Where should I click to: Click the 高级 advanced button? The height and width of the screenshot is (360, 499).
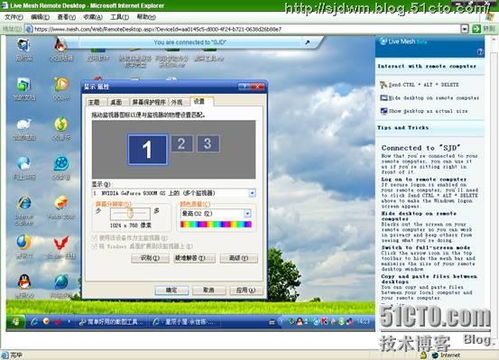click(239, 258)
